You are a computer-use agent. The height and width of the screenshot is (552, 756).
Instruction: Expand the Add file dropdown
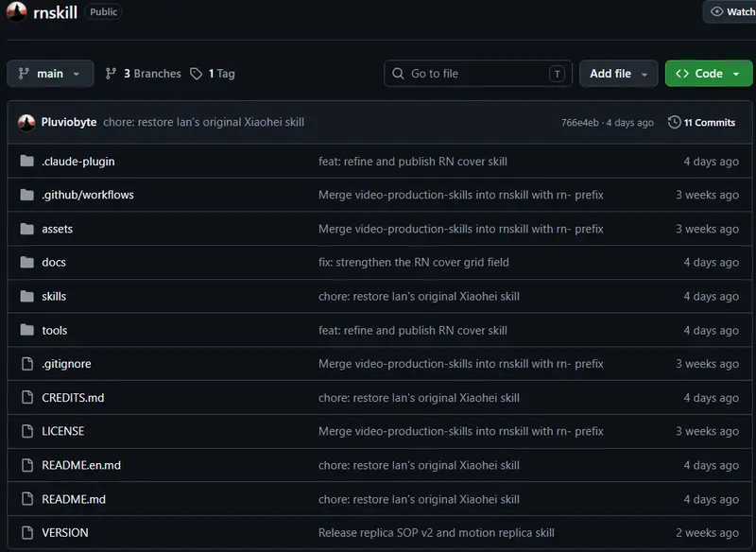tap(619, 74)
